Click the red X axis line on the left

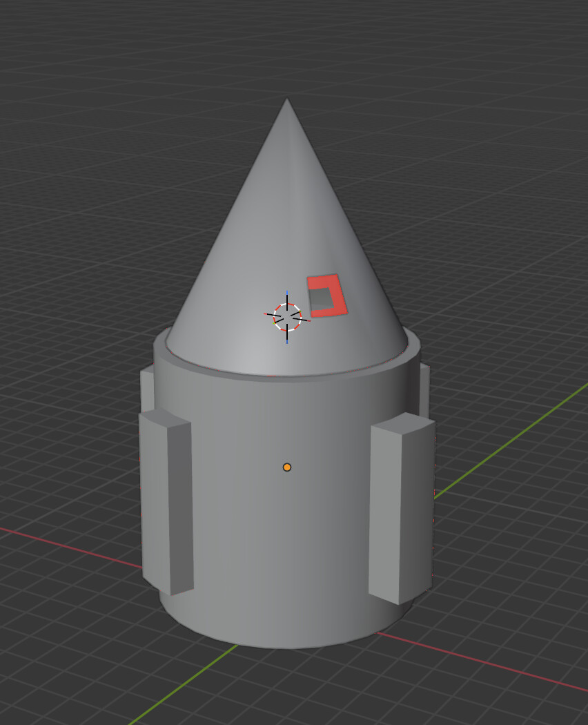[x=69, y=546]
